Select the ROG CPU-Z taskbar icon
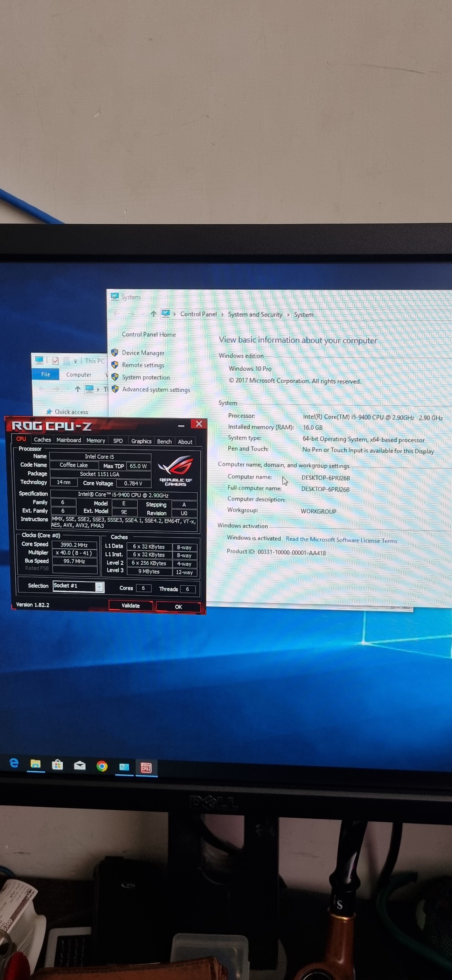This screenshot has width=452, height=980. [146, 767]
